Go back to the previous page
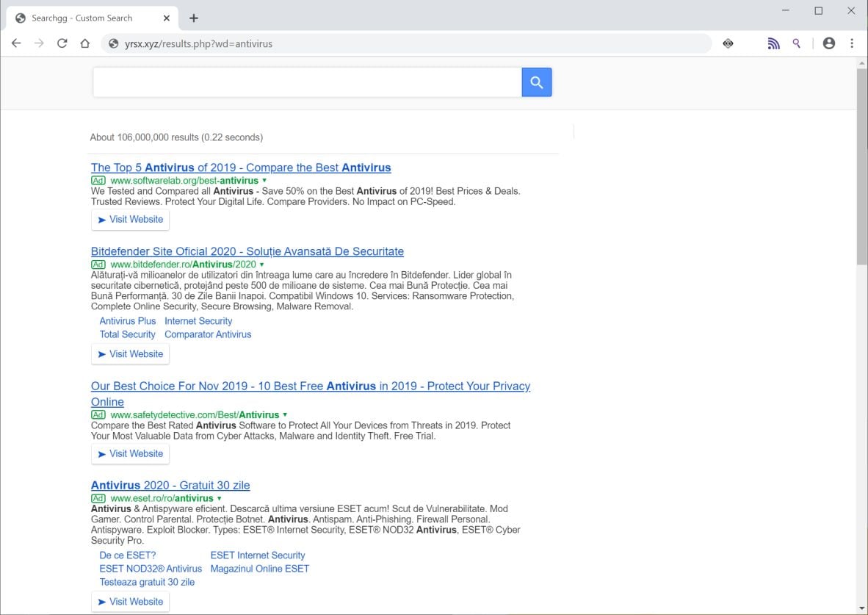Image resolution: width=868 pixels, height=615 pixels. coord(17,43)
